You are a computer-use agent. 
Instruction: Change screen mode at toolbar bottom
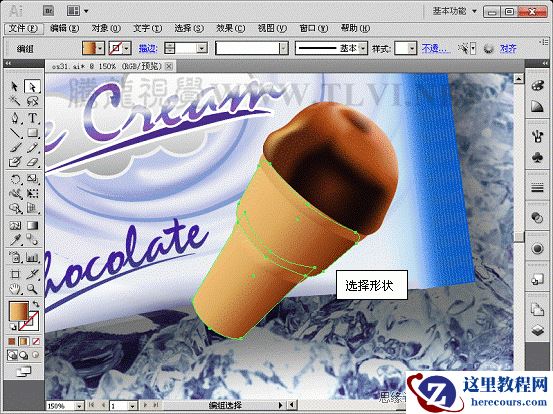coord(24,371)
